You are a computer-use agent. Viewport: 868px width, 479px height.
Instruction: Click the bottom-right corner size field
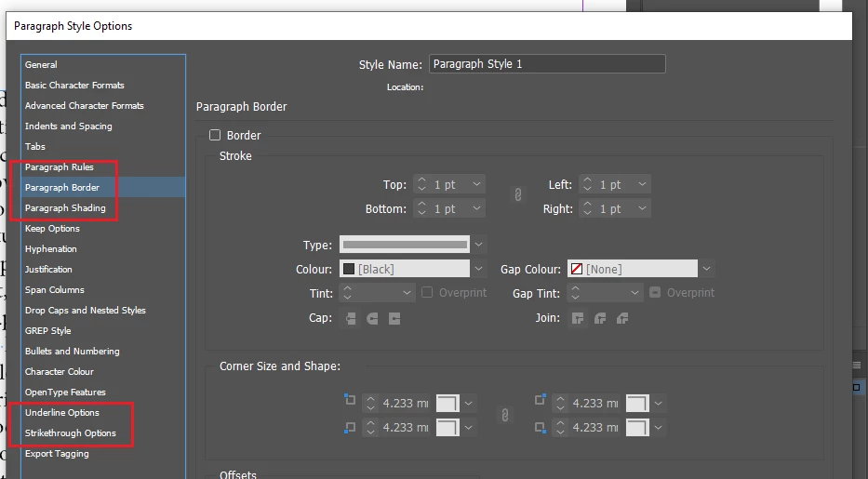(595, 428)
